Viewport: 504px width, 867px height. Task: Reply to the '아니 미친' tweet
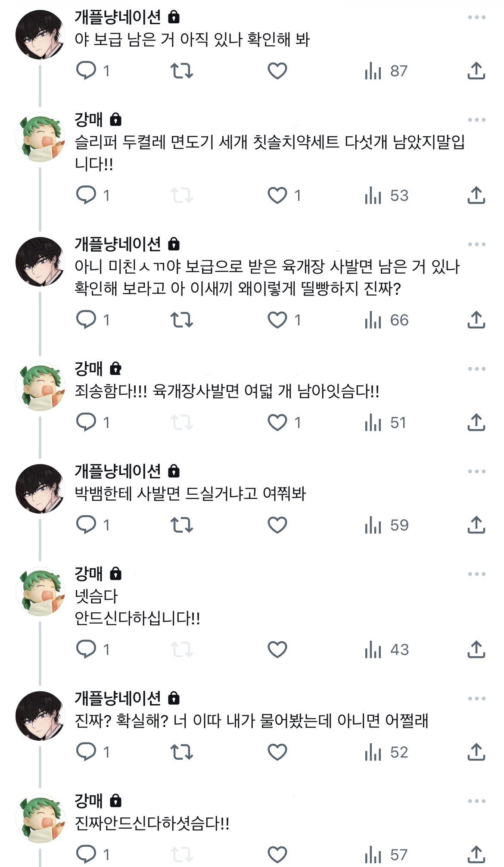click(86, 320)
